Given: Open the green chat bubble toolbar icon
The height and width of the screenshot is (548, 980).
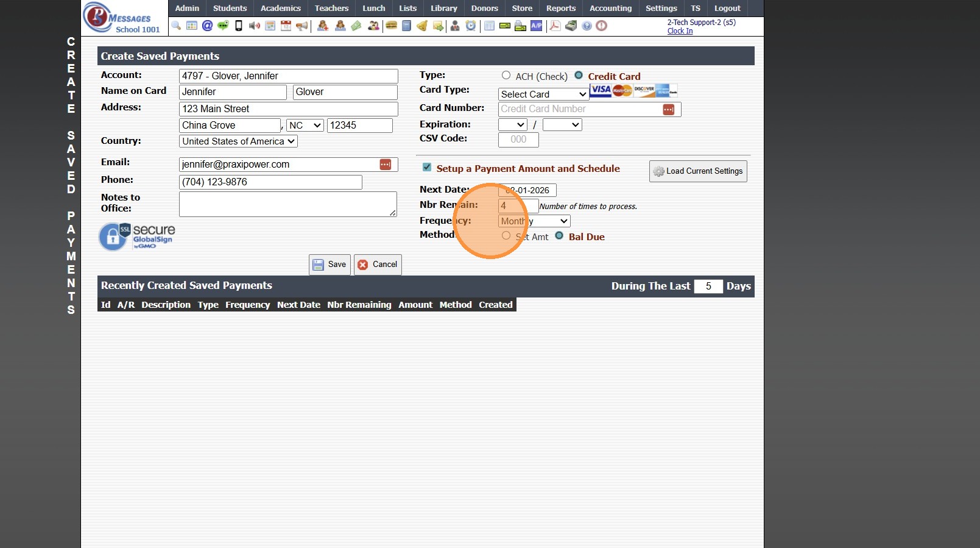Looking at the screenshot, I should (223, 26).
